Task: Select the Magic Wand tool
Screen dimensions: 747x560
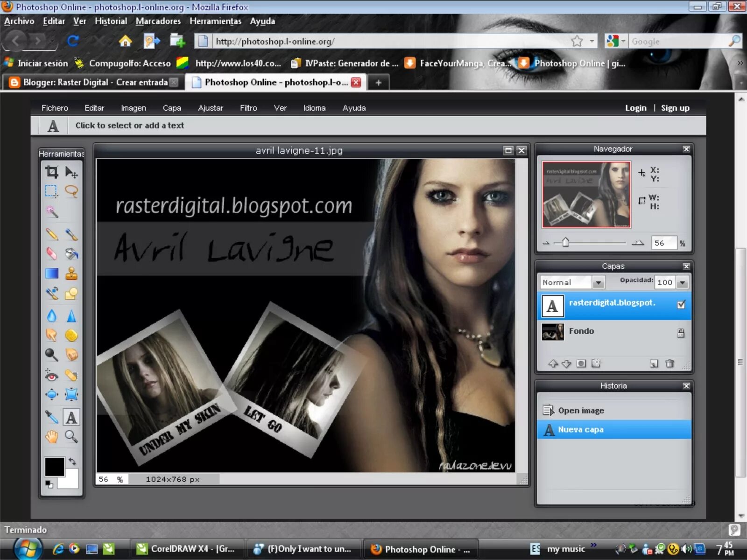Action: coord(51,211)
